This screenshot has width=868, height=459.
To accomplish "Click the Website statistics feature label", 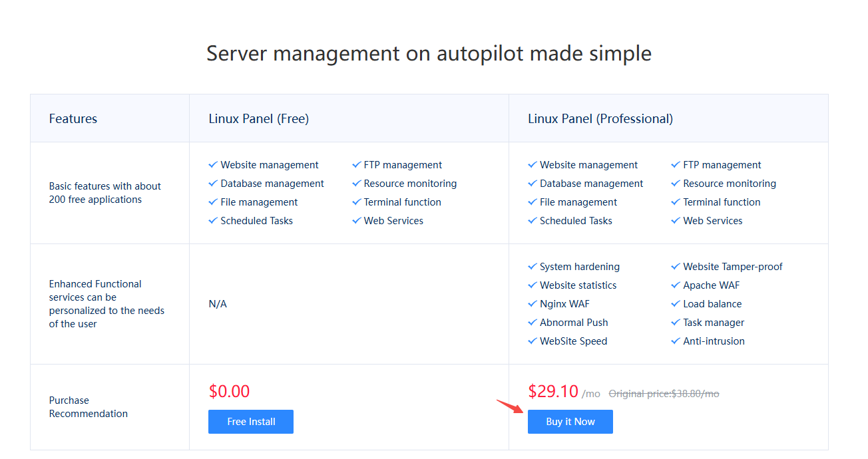I will [x=578, y=285].
